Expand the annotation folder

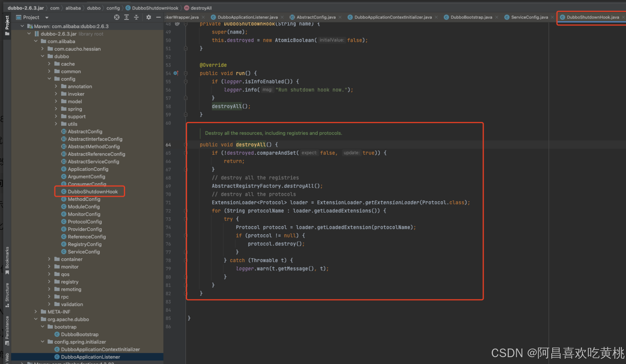pos(56,86)
